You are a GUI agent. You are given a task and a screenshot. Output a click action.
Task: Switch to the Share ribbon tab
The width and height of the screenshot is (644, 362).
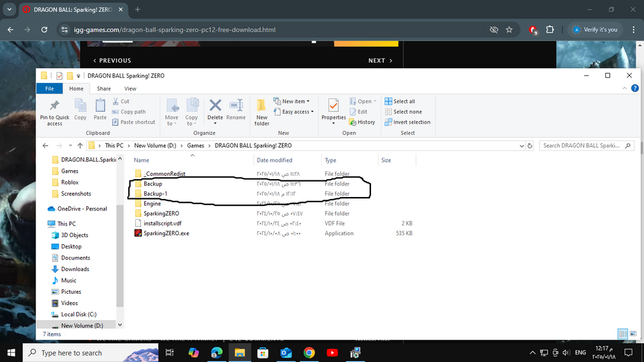click(104, 88)
